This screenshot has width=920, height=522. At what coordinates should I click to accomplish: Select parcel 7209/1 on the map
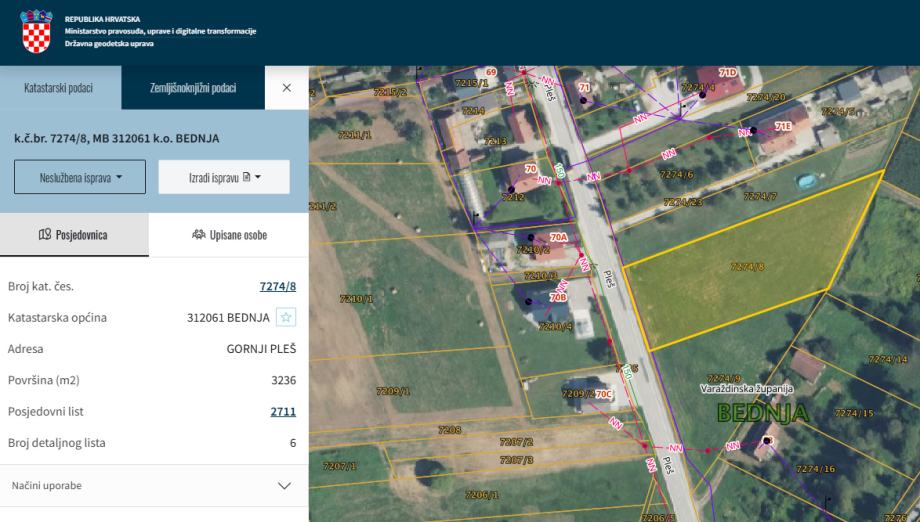click(x=393, y=391)
